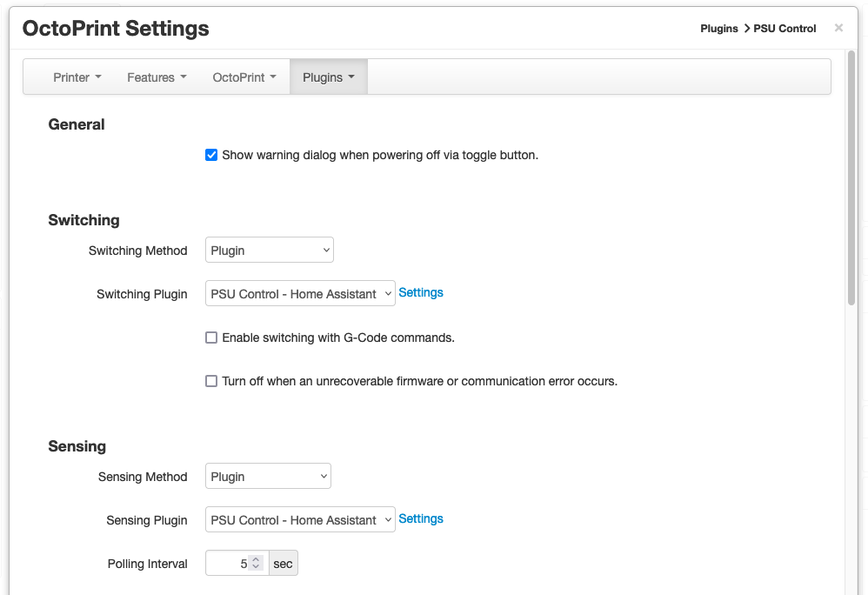
Task: Enable switching with G-Code commands
Action: 211,338
